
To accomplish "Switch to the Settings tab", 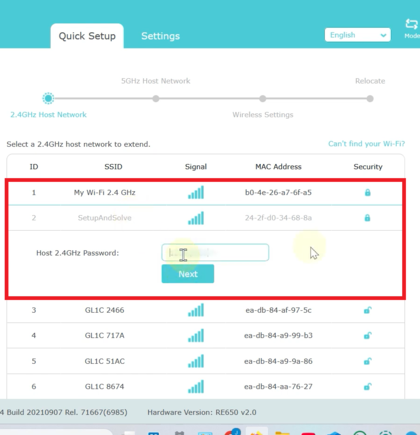I will (160, 36).
